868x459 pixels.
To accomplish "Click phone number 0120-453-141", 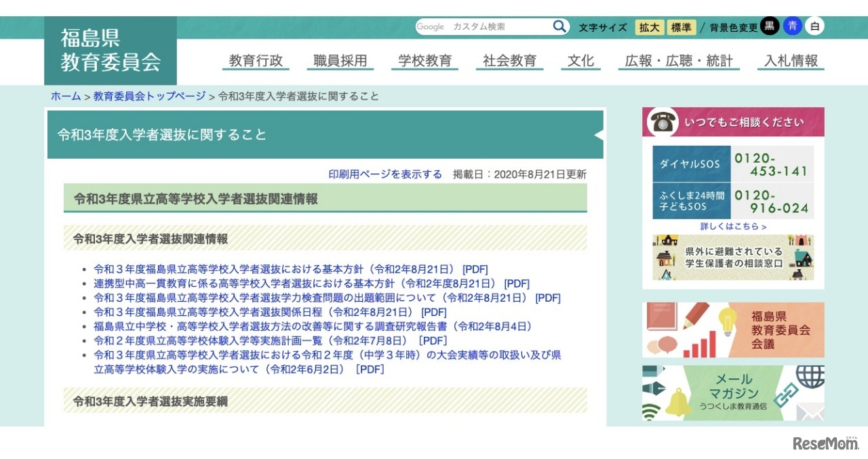I will point(771,164).
